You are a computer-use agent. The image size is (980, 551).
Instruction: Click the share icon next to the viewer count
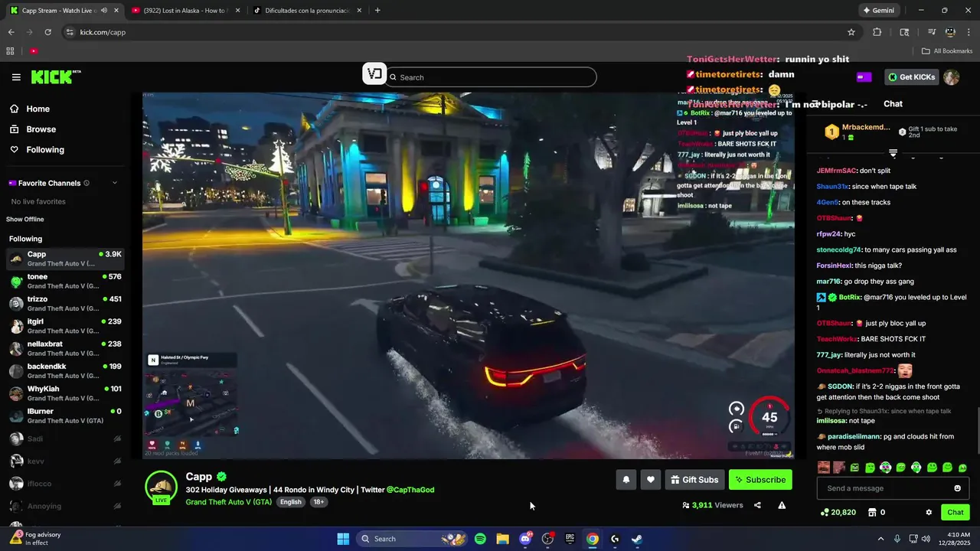(757, 505)
